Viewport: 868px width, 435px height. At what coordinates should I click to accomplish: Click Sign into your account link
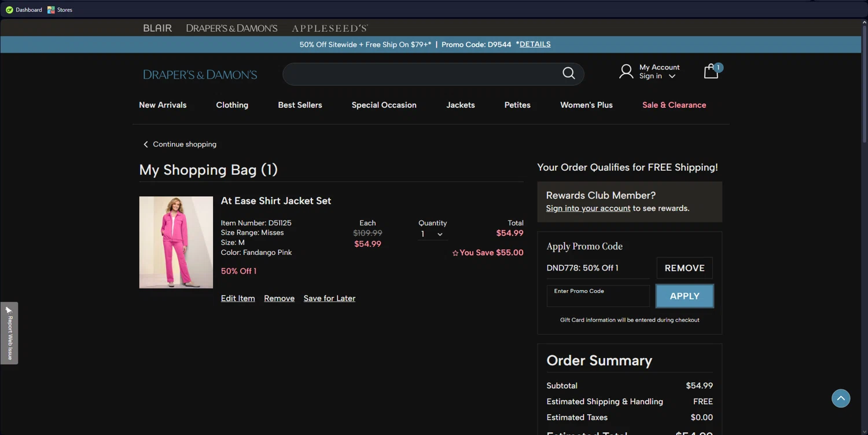click(588, 209)
